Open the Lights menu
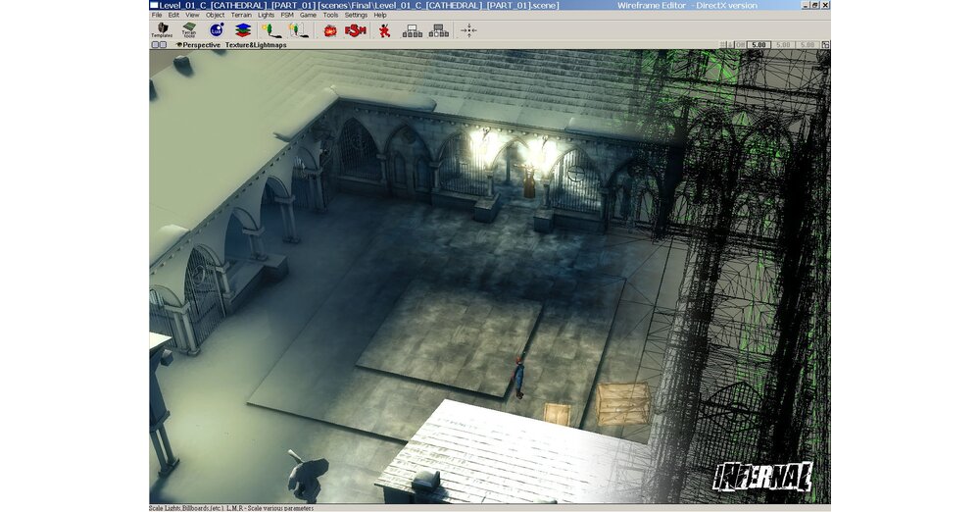The width and height of the screenshot is (980, 512). coord(266,15)
